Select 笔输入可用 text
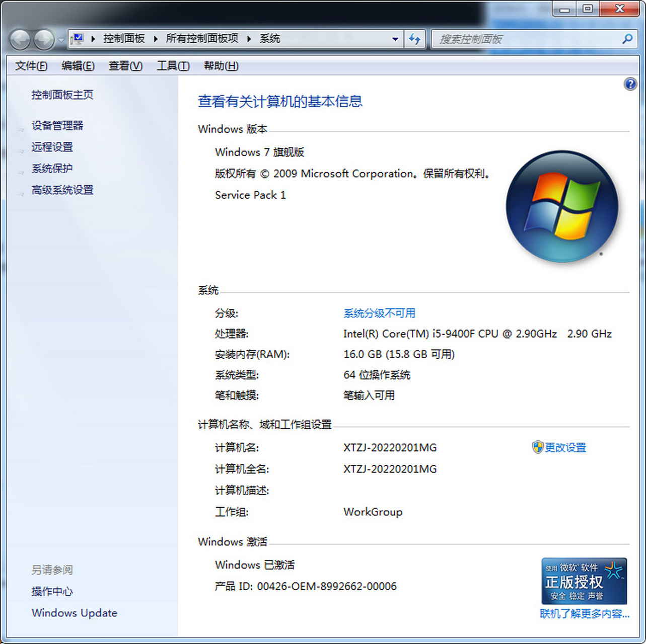646x644 pixels. pos(369,396)
